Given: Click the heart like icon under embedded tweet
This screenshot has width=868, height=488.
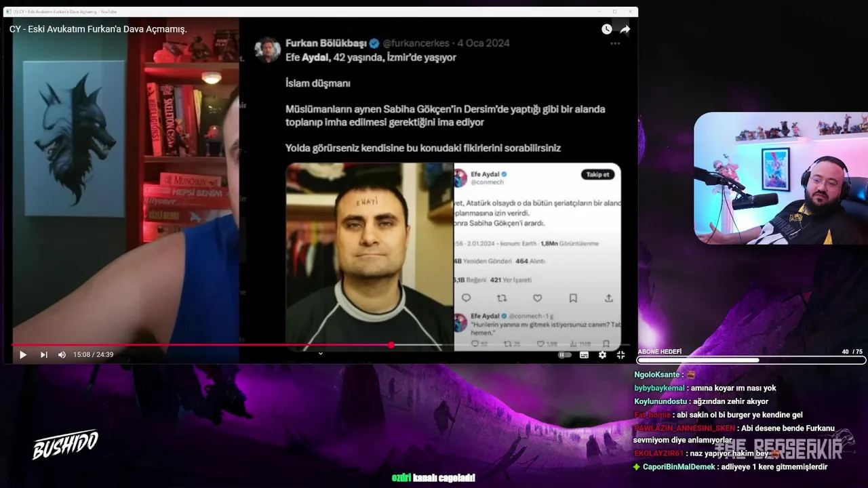Looking at the screenshot, I should (x=537, y=298).
